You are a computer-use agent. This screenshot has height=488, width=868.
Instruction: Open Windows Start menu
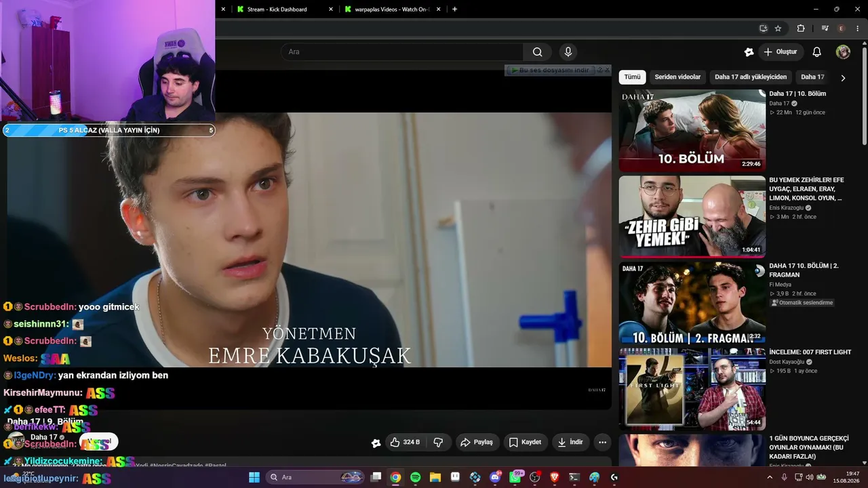pyautogui.click(x=254, y=477)
